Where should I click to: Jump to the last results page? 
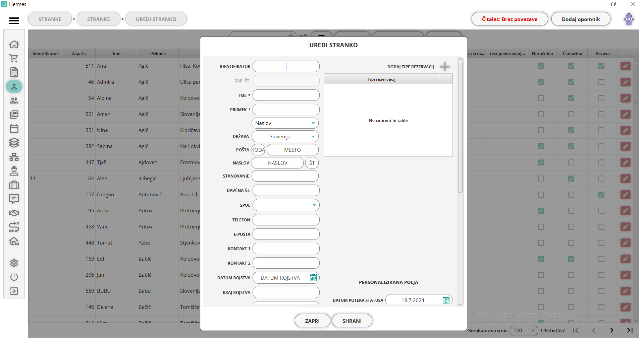click(630, 330)
